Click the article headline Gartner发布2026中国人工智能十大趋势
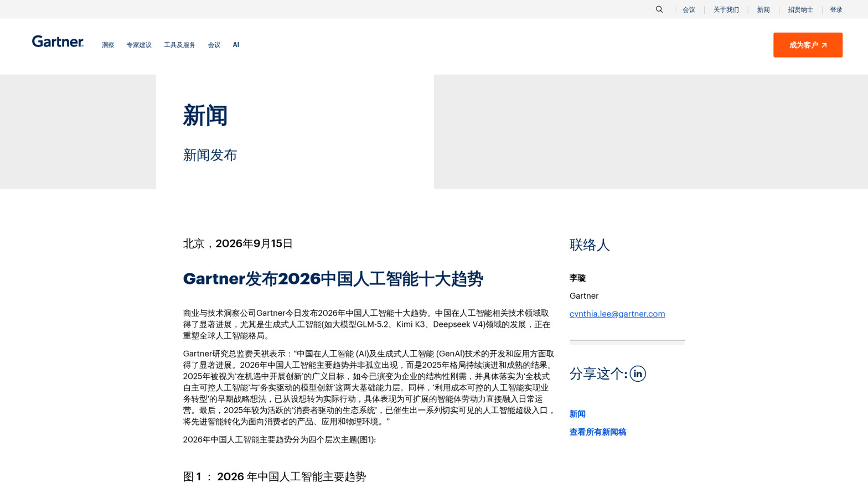 pyautogui.click(x=333, y=279)
